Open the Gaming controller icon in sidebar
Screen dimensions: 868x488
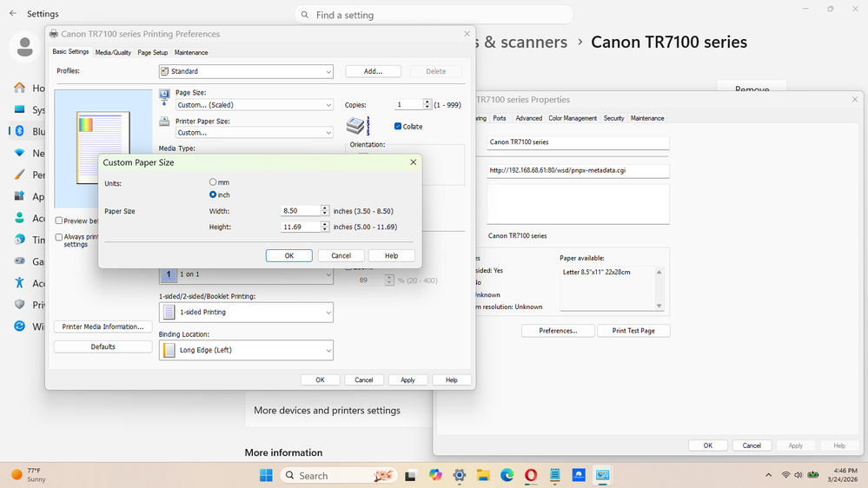[19, 260]
